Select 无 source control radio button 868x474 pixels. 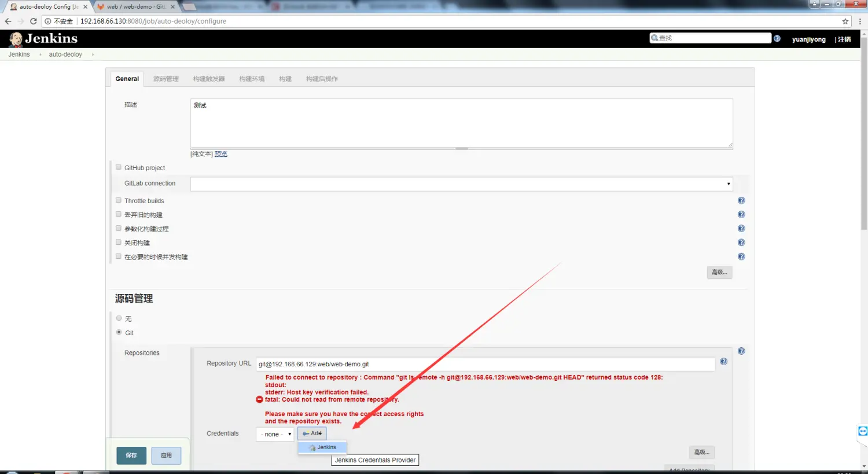(x=119, y=318)
